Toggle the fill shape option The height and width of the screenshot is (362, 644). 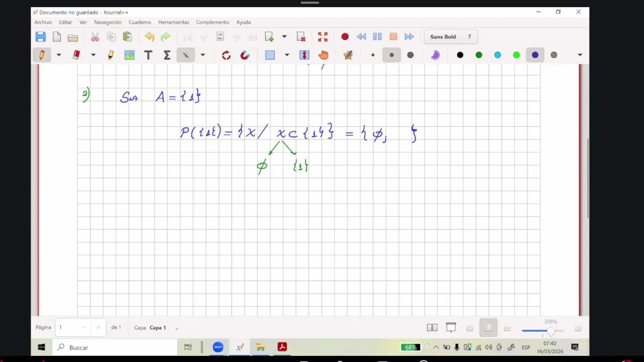(435, 55)
